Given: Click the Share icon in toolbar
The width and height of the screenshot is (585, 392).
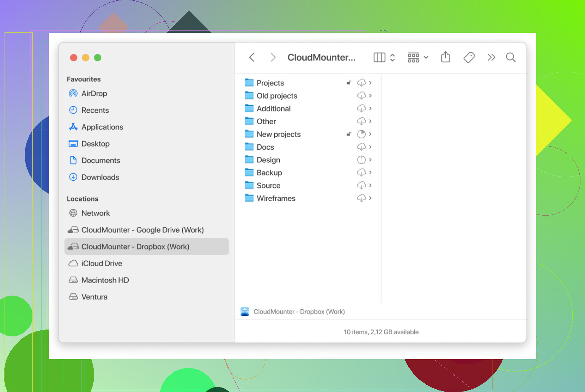Looking at the screenshot, I should tap(446, 57).
